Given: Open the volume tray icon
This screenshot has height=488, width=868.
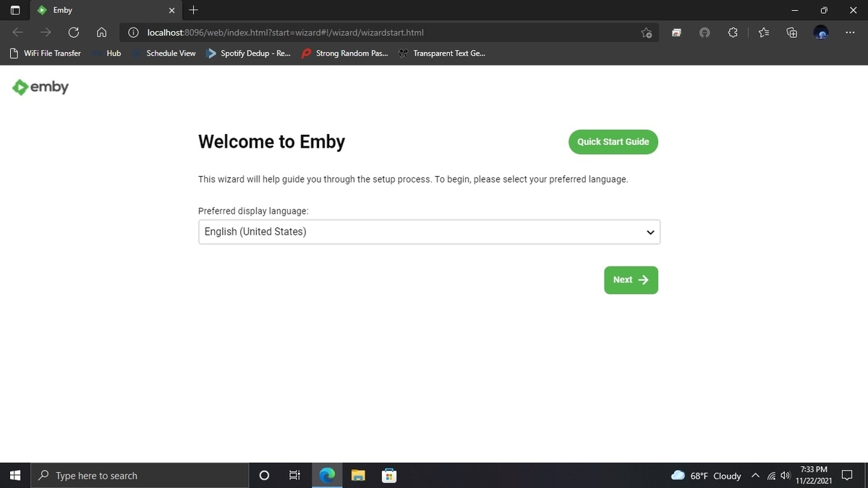Looking at the screenshot, I should coord(785,476).
